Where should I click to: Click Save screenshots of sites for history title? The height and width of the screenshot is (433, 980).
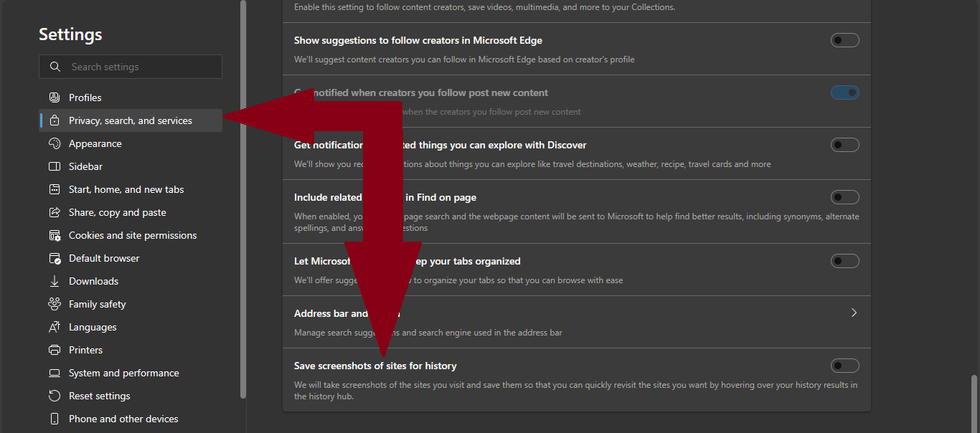375,366
